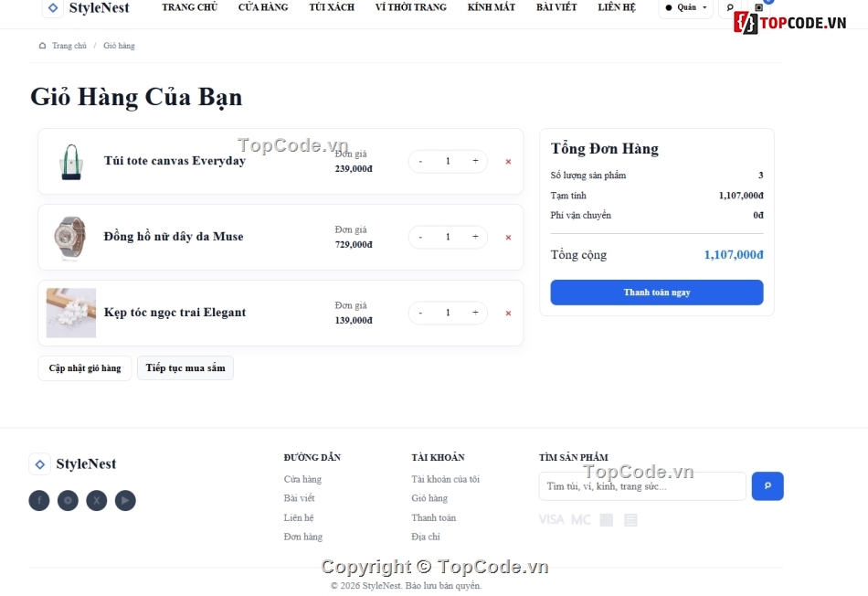
Task: Click quantity field of Túi tote canvas
Action: pos(448,161)
